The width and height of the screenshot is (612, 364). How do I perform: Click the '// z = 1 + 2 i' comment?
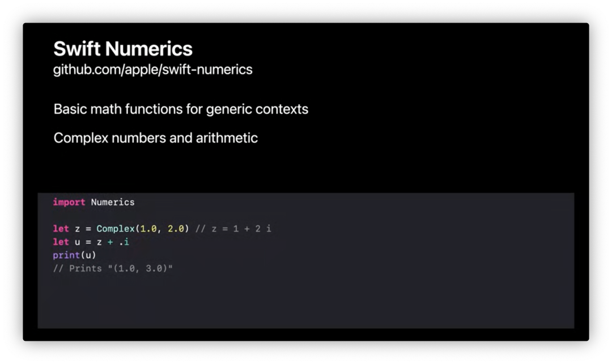pyautogui.click(x=233, y=229)
